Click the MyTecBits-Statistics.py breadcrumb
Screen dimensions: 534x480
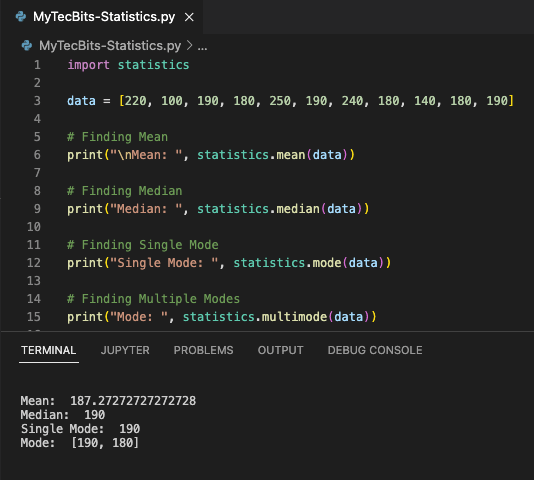coord(110,46)
